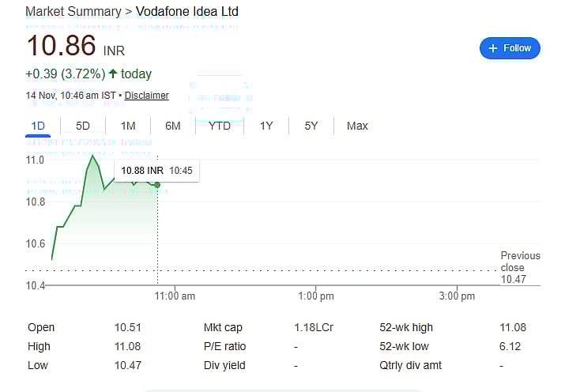Click the green up arrow beside today
Screen dimensions: 580x392
click(113, 74)
